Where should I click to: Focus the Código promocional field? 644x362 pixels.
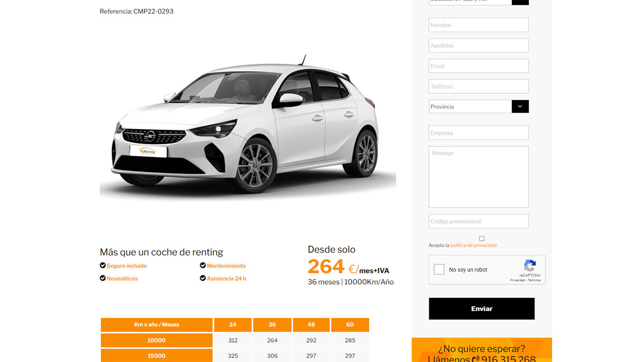pyautogui.click(x=479, y=221)
